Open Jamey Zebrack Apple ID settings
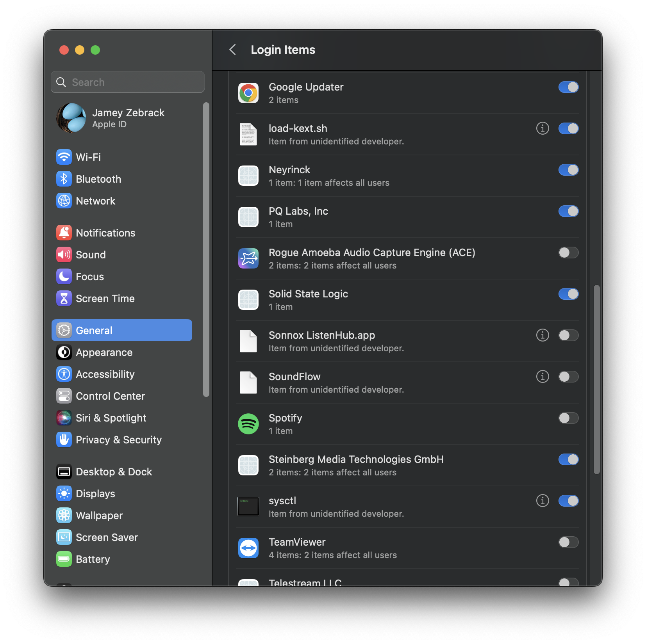Viewport: 646px width, 644px height. tap(122, 118)
